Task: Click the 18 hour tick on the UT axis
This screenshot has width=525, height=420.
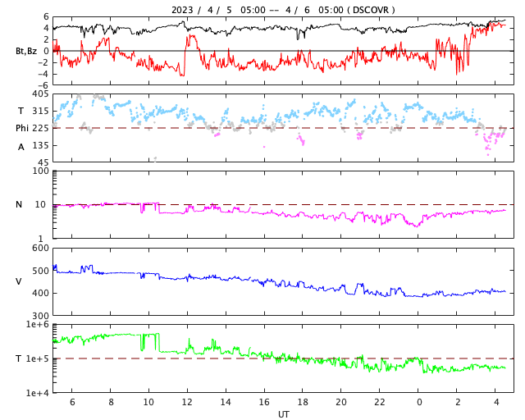Action: tap(303, 402)
